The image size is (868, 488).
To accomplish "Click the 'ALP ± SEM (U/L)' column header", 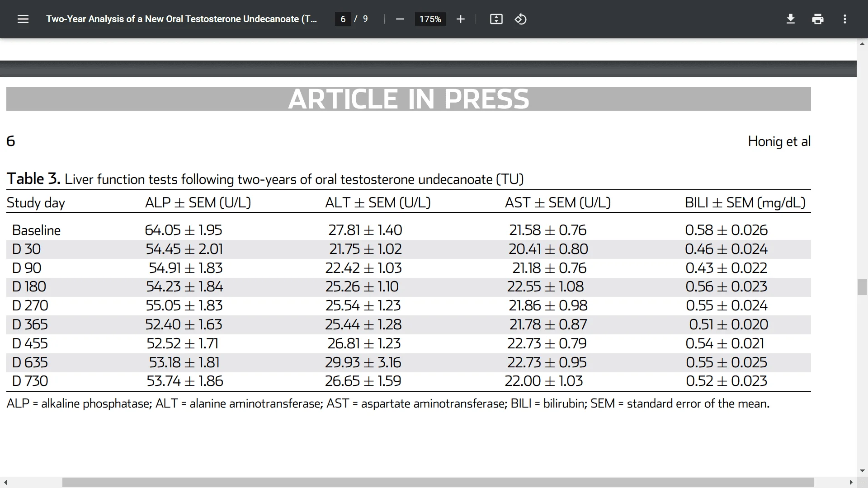I will (198, 203).
